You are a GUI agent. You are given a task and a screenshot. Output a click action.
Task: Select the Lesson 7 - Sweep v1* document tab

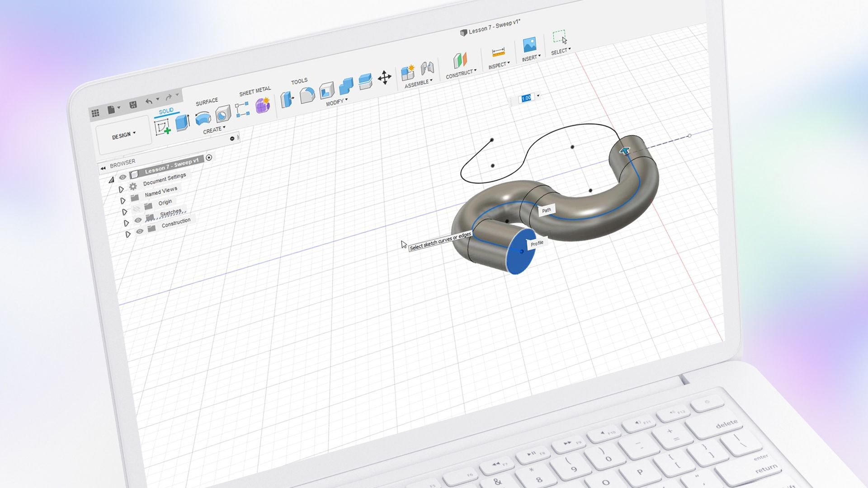click(491, 28)
